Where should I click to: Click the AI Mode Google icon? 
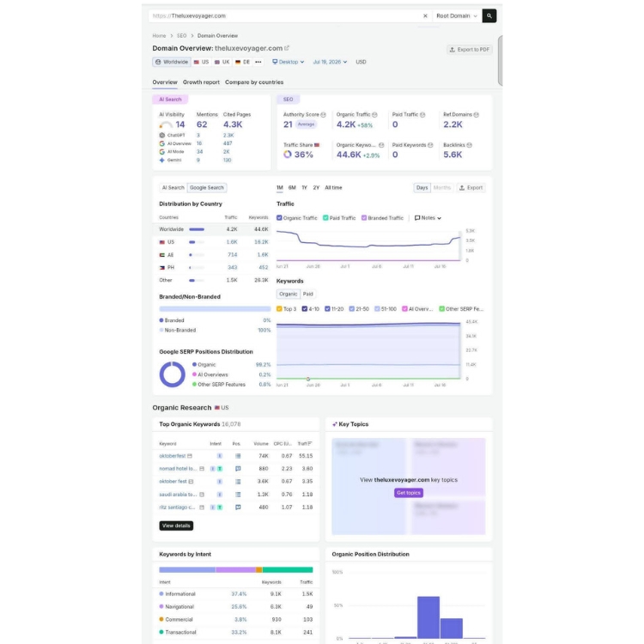point(161,151)
